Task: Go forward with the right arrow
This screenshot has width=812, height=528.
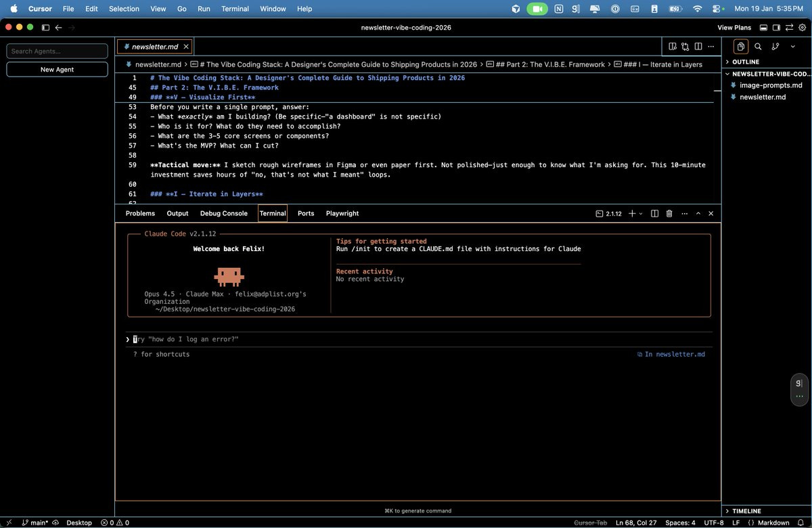Action: coord(72,28)
